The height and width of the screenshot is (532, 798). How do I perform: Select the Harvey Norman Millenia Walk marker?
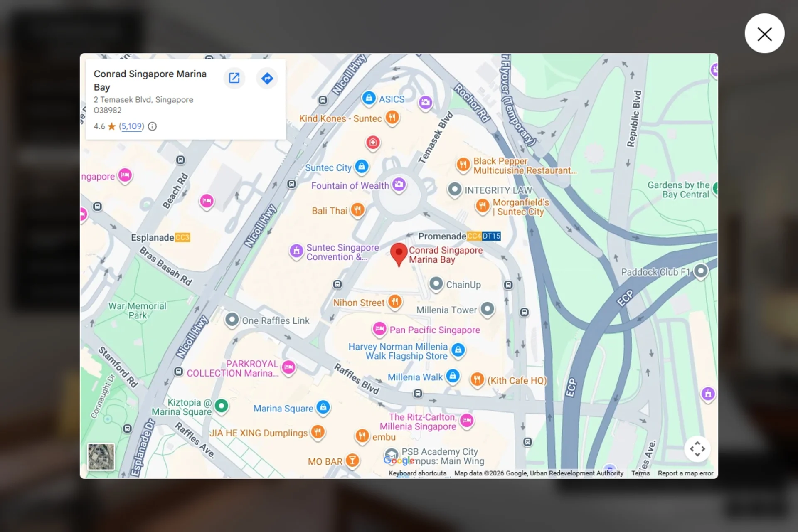[458, 350]
